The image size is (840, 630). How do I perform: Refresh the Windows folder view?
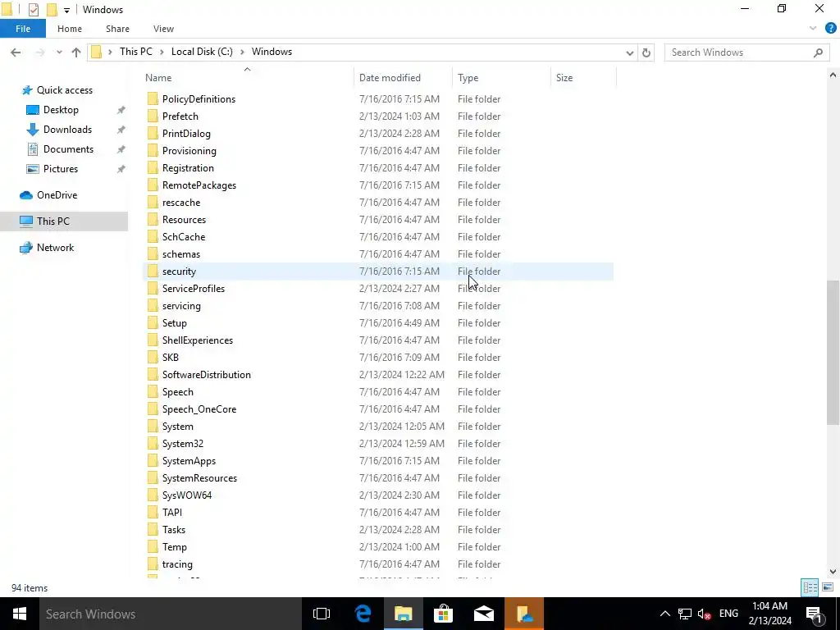pyautogui.click(x=646, y=52)
